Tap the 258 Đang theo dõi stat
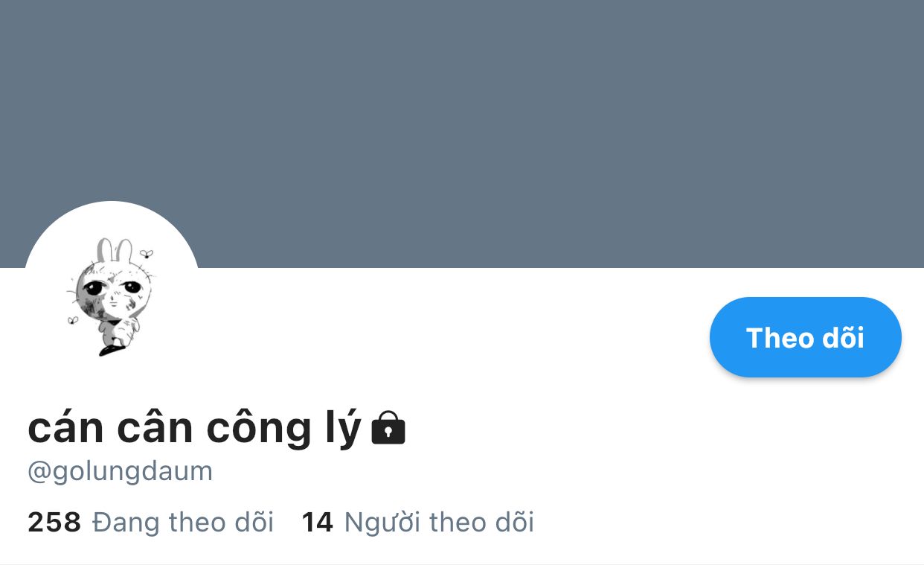The image size is (924, 565). click(151, 522)
